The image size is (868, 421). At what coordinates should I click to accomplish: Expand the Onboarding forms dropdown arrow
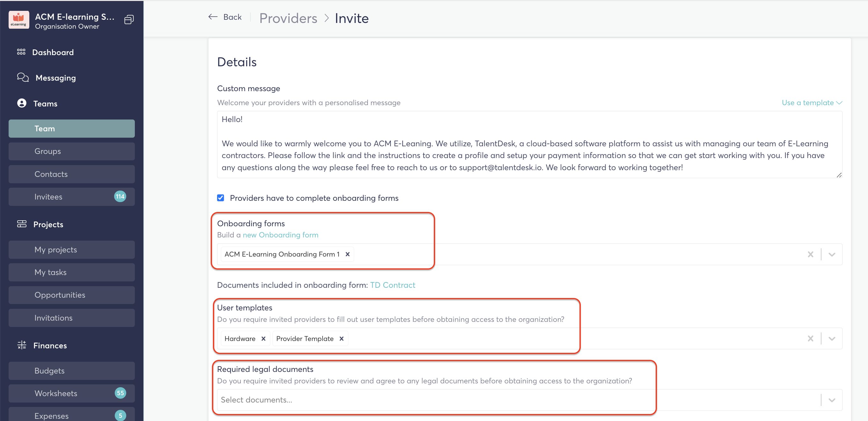[832, 254]
